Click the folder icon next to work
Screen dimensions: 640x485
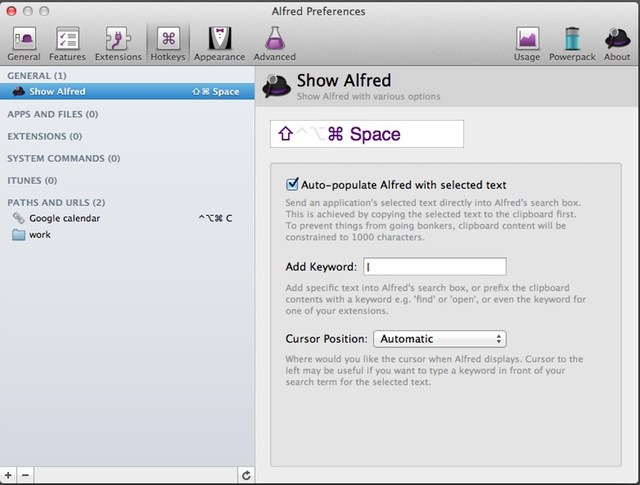[18, 235]
